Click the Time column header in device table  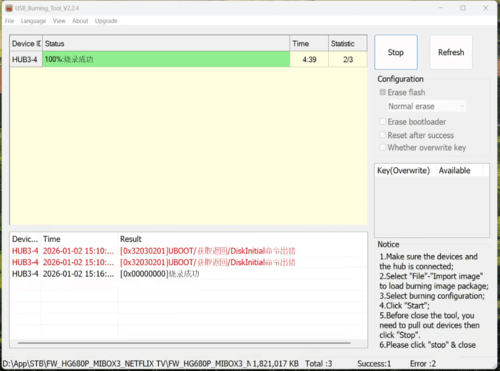309,44
